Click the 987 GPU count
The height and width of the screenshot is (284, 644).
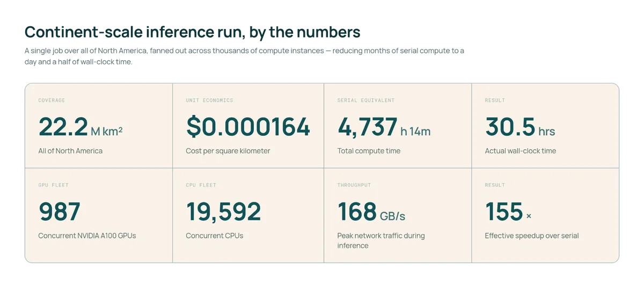60,212
